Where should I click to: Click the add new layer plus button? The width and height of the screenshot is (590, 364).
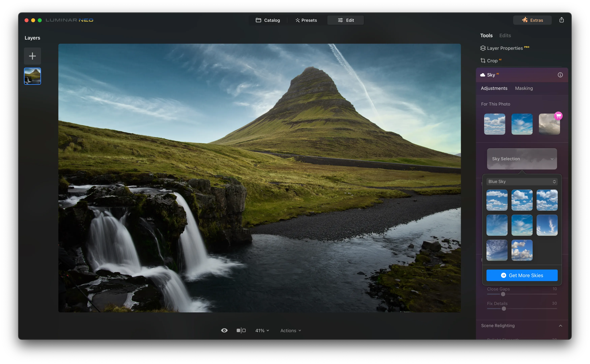tap(32, 56)
